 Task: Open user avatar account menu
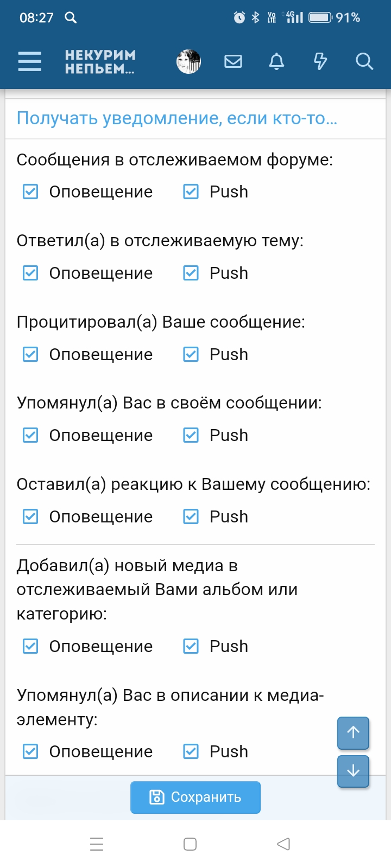tap(189, 61)
